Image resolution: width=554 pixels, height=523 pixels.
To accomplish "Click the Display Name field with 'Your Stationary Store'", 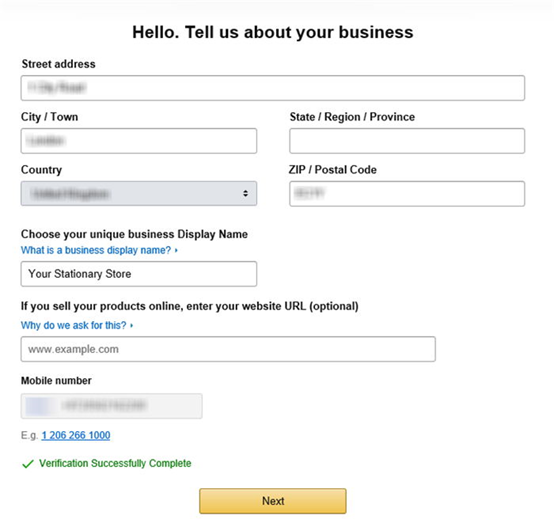I will 139,274.
